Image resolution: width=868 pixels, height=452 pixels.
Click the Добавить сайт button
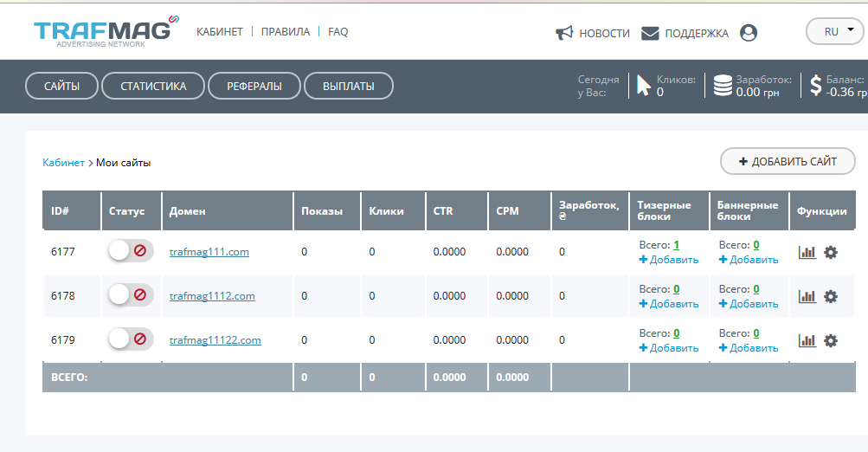coord(788,161)
